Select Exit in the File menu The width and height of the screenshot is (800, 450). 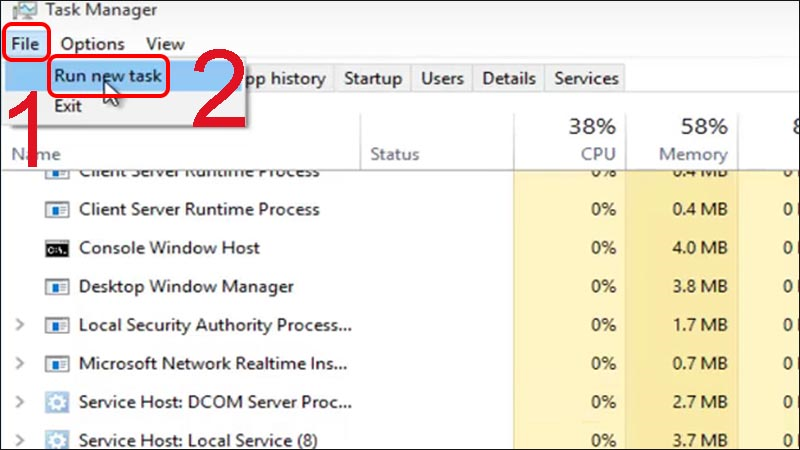click(x=68, y=106)
